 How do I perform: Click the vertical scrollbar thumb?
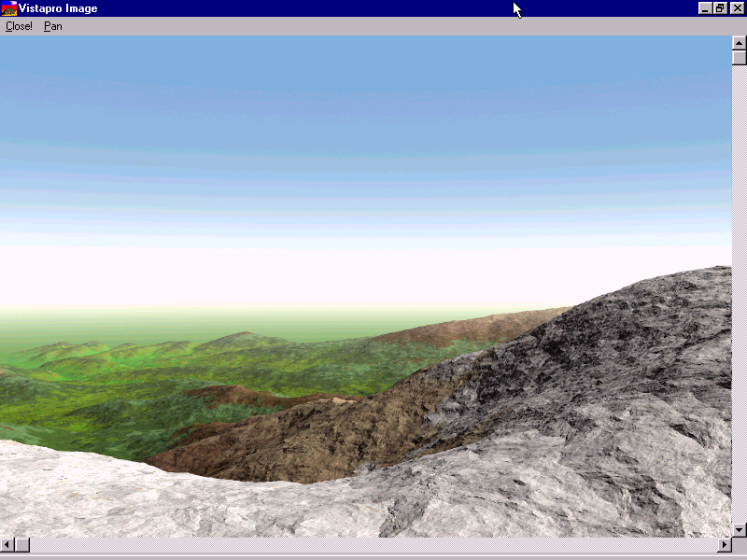click(x=739, y=58)
